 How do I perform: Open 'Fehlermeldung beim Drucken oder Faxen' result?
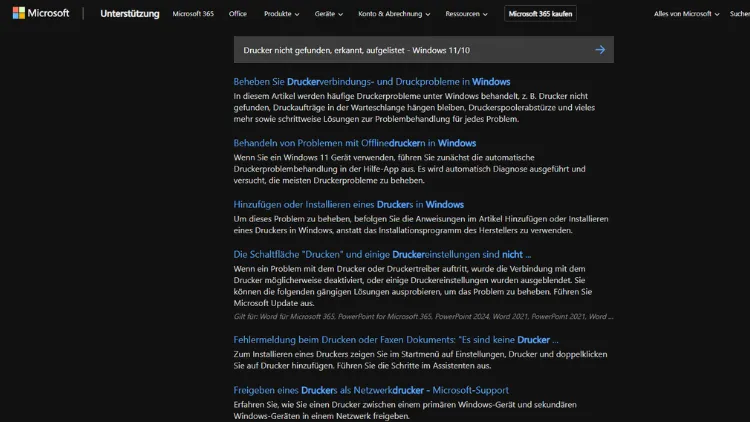click(x=396, y=340)
